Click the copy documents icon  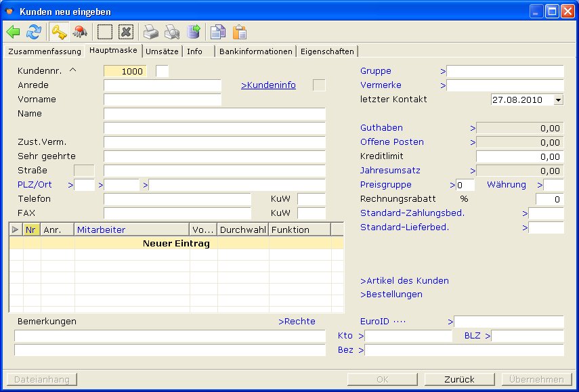tap(217, 32)
